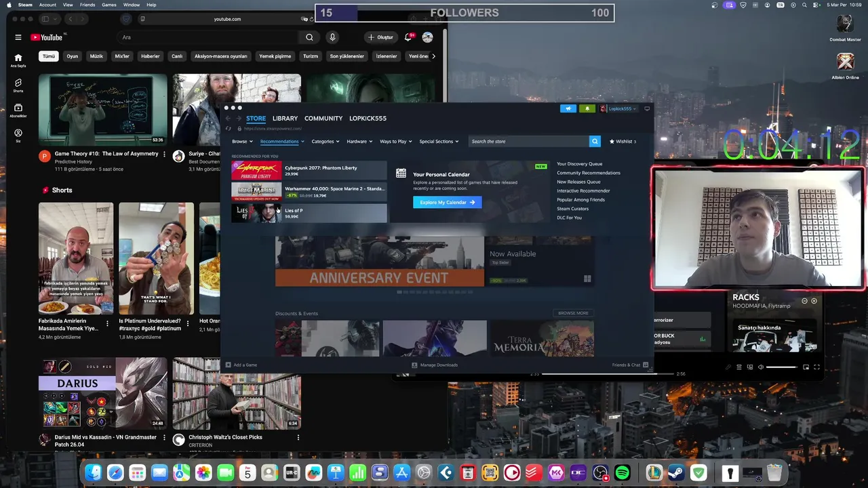This screenshot has height=488, width=868.
Task: Click Explore My Calendar button
Action: pos(447,203)
